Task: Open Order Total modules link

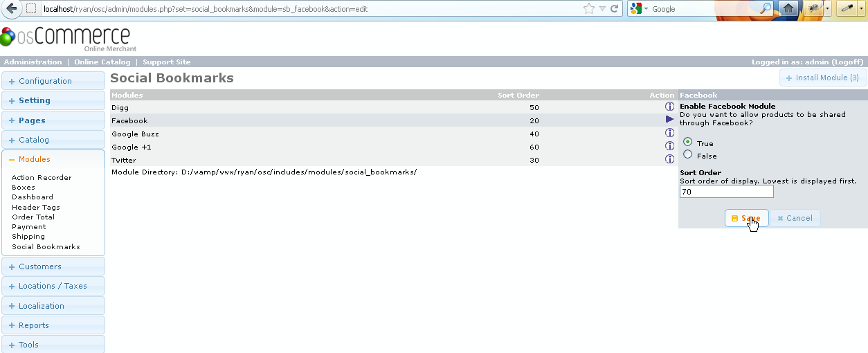Action: (x=33, y=217)
